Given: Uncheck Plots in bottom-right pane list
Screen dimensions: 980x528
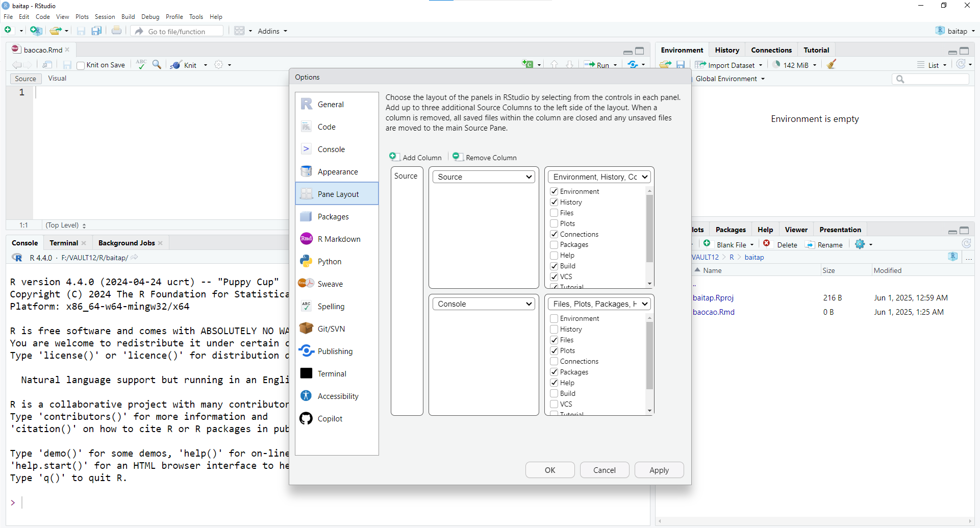Looking at the screenshot, I should 554,350.
